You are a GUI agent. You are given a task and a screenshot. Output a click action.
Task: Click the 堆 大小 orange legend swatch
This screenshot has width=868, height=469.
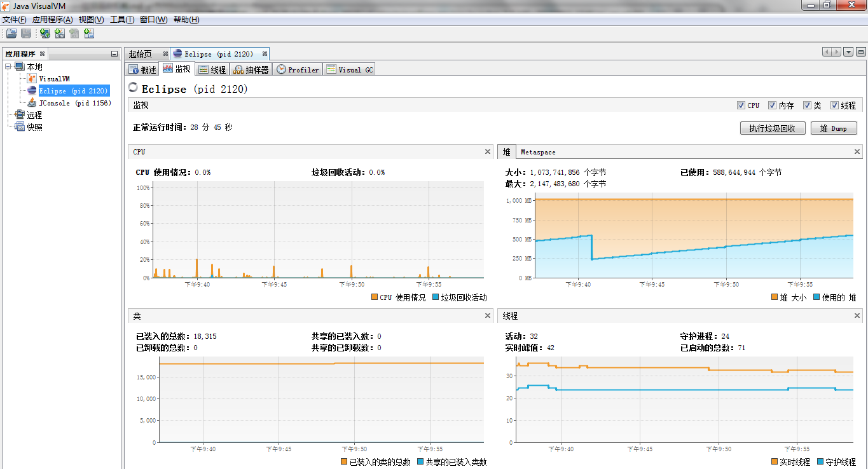point(774,297)
